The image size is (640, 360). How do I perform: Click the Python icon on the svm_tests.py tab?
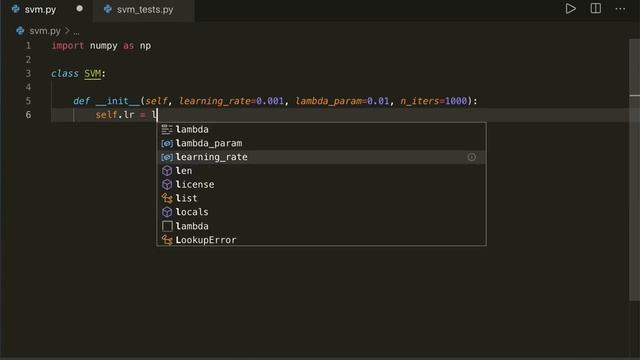pos(108,9)
